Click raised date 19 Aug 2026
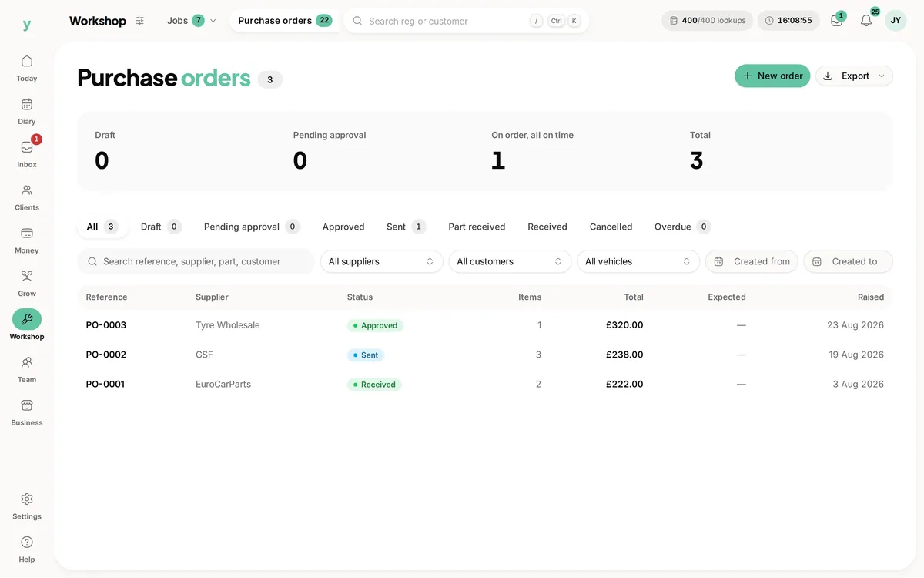The width and height of the screenshot is (924, 578). (856, 355)
